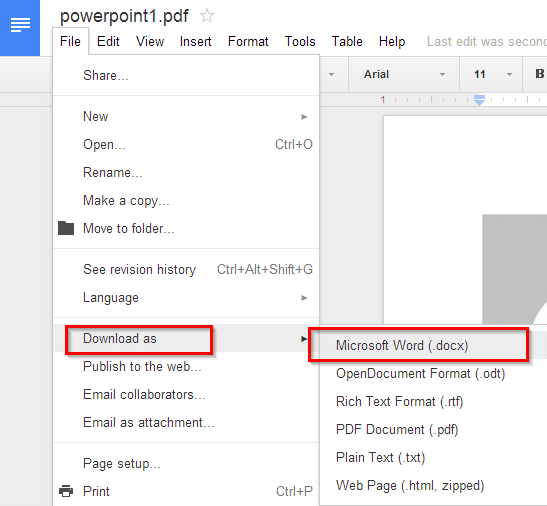This screenshot has width=547, height=506.
Task: Choose Open... from File menu
Action: pos(186,144)
